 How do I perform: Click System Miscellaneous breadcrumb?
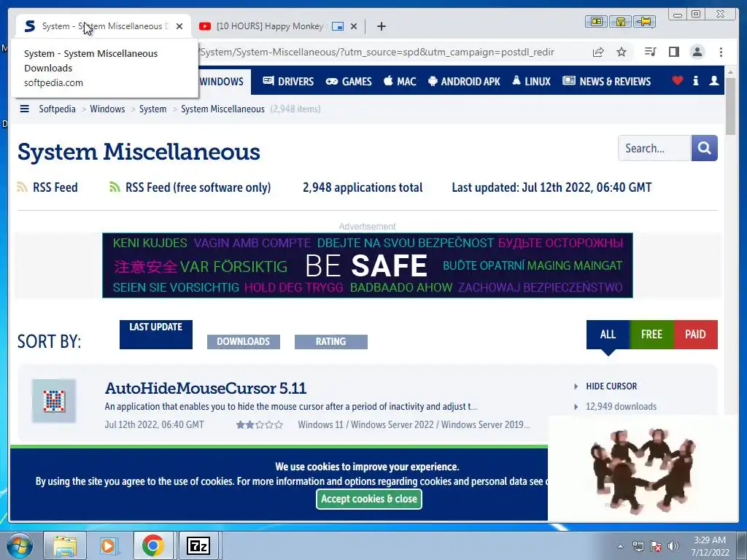tap(222, 109)
